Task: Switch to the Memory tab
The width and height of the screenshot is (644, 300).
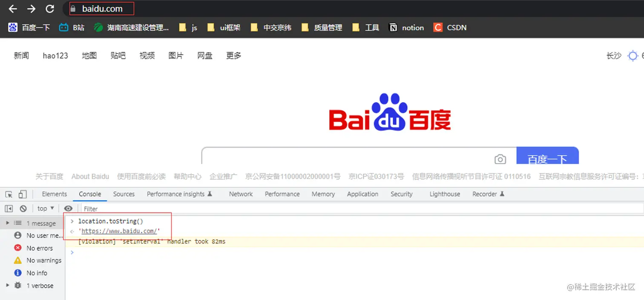Action: (x=323, y=194)
